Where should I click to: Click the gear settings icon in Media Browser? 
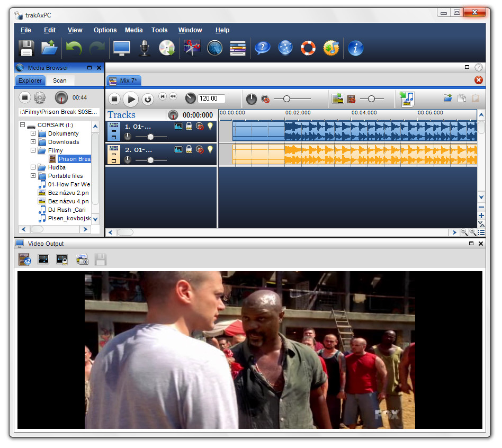[40, 97]
